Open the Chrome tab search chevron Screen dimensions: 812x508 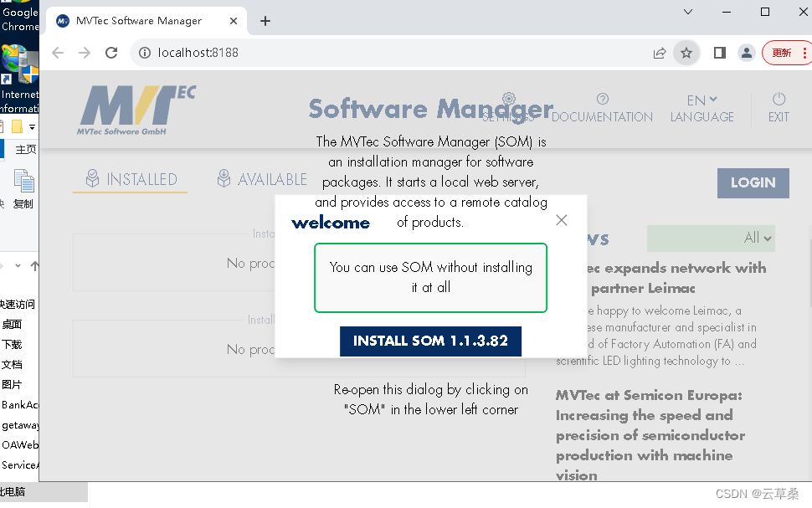click(687, 13)
